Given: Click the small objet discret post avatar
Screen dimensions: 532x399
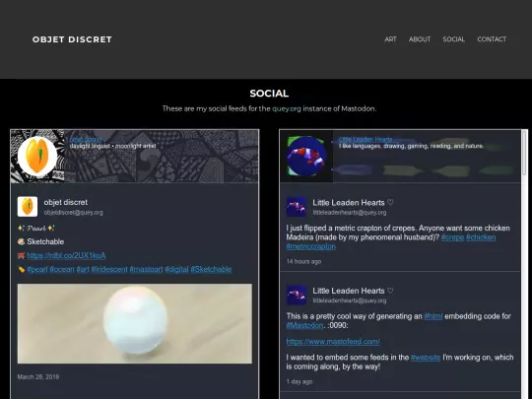Looking at the screenshot, I should click(28, 206).
